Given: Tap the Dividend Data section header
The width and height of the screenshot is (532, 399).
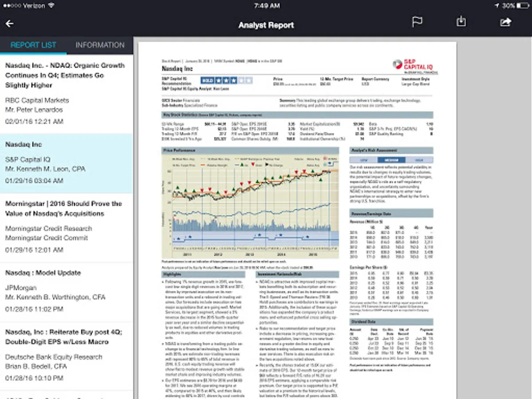Looking at the screenshot, I should [391, 322].
